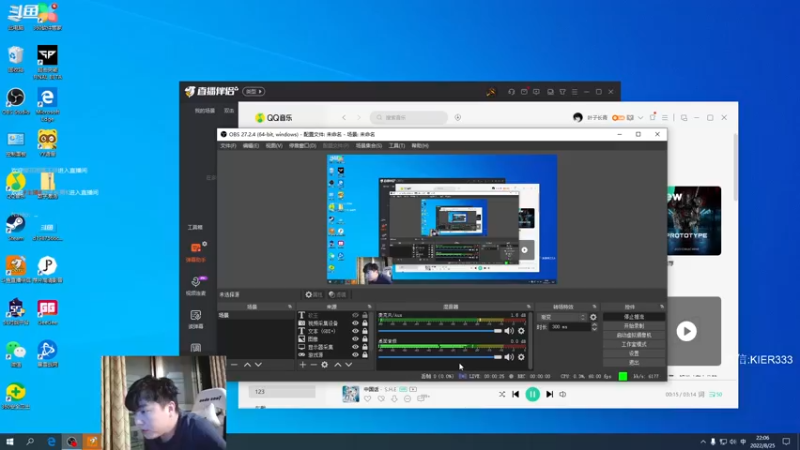
Task: Move source up in sources list
Action: [x=338, y=365]
